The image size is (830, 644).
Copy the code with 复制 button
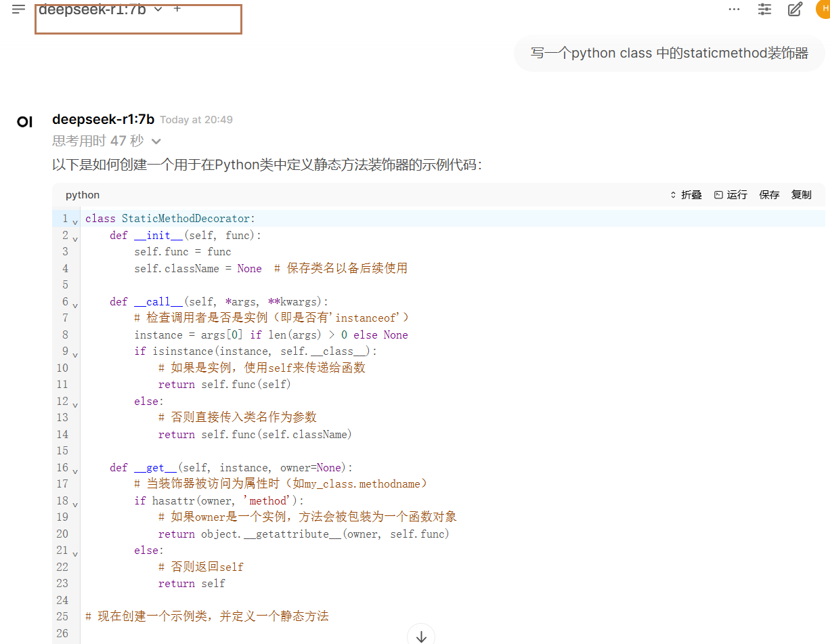point(801,195)
